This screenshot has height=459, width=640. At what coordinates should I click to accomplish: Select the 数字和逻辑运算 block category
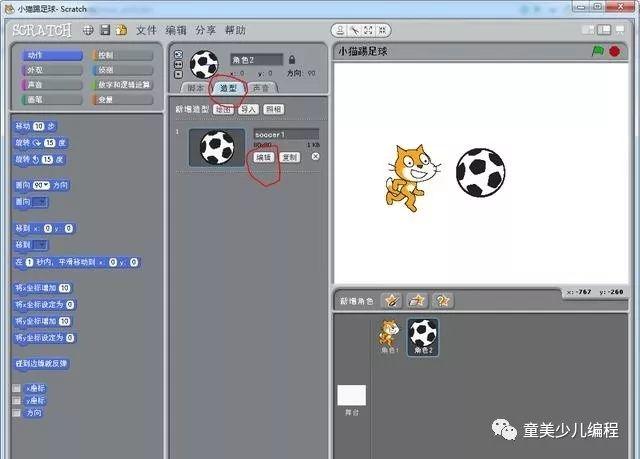point(122,84)
